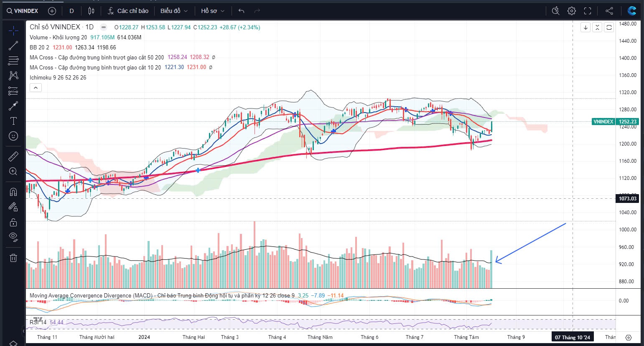Click the compare symbol plus icon
The image size is (644, 346).
52,11
